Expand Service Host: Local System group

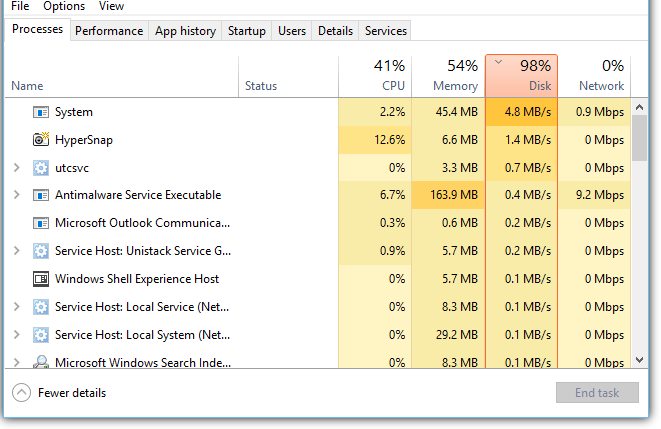point(16,335)
